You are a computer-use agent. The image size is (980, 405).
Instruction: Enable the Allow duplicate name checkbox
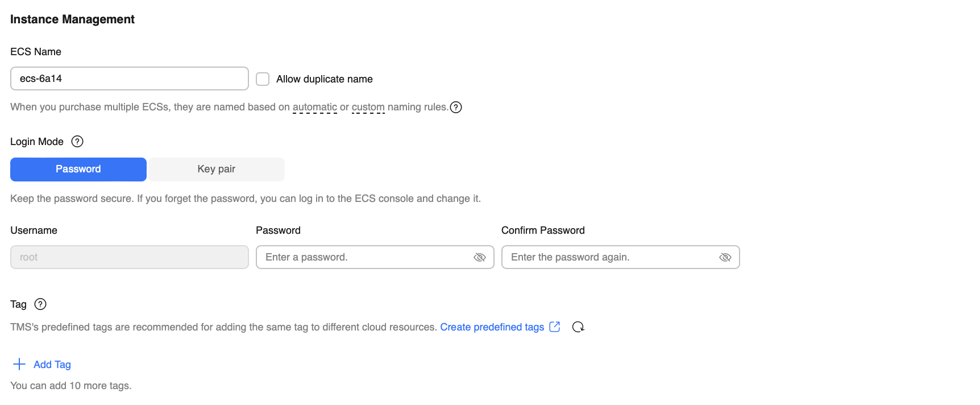pos(263,79)
